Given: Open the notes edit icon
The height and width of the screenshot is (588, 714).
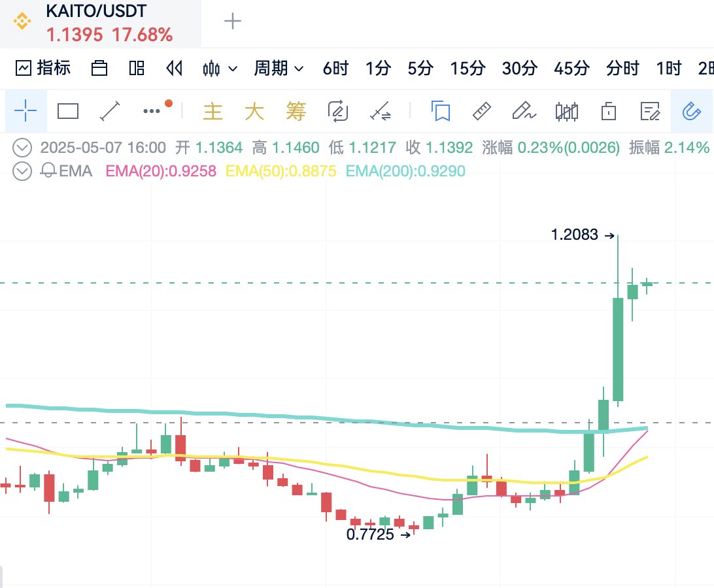Looking at the screenshot, I should pyautogui.click(x=650, y=111).
